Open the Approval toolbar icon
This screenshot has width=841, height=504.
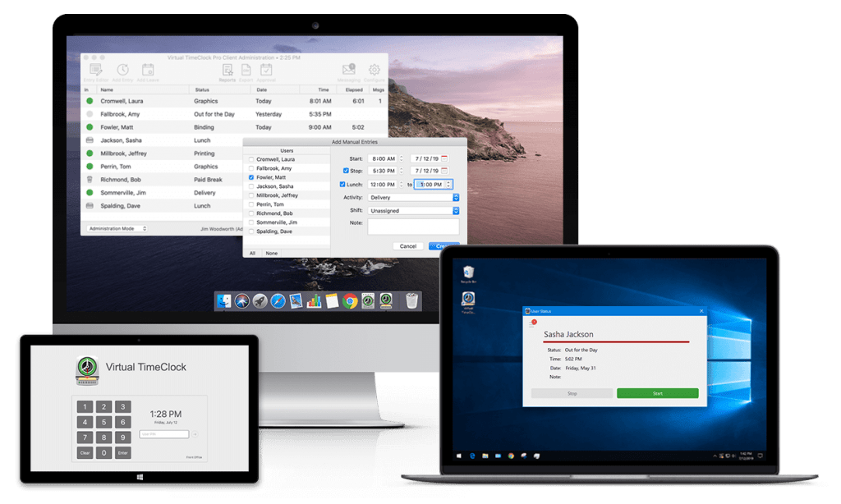(266, 70)
